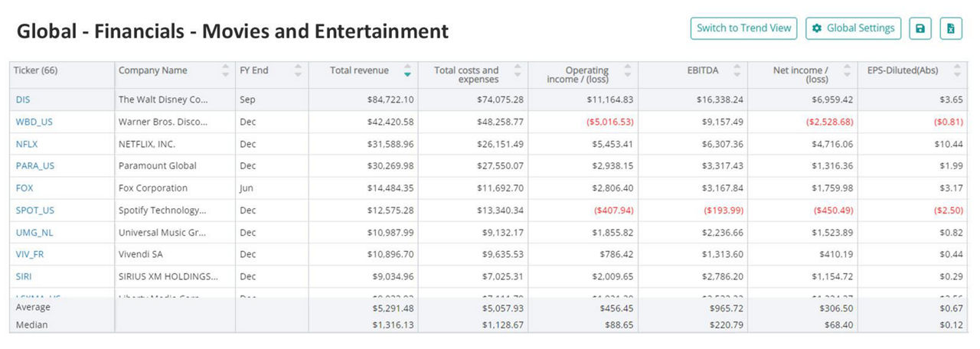Select Warner Bros. Disco... company cell

click(x=163, y=122)
